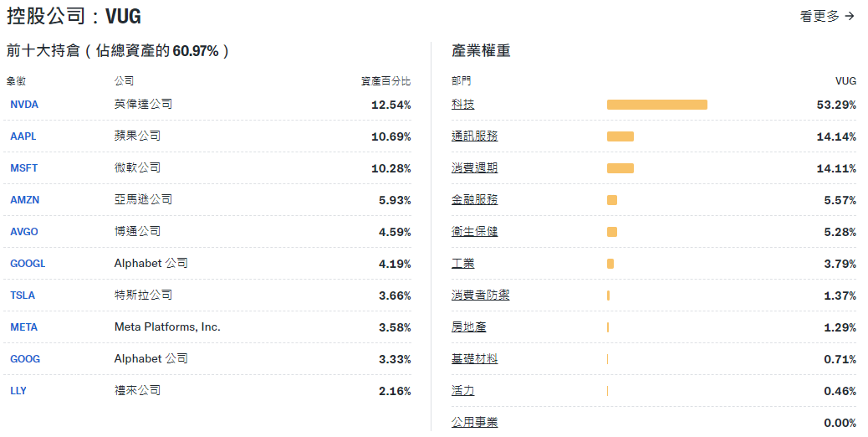Open the 金融服務 sector link
The width and height of the screenshot is (868, 437).
tap(474, 200)
